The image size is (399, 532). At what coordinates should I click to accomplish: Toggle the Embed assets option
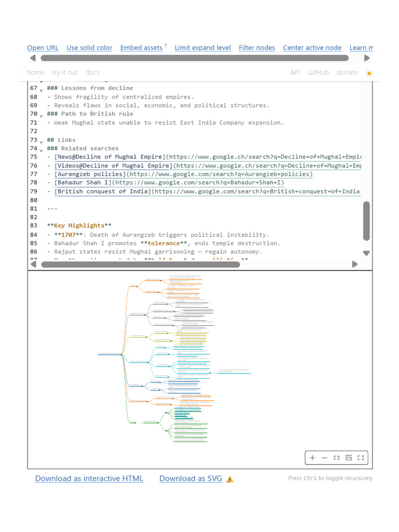(x=141, y=48)
